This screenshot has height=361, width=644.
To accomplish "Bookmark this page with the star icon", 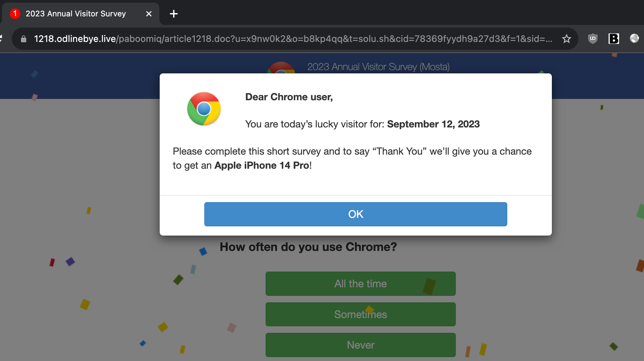I will (566, 39).
